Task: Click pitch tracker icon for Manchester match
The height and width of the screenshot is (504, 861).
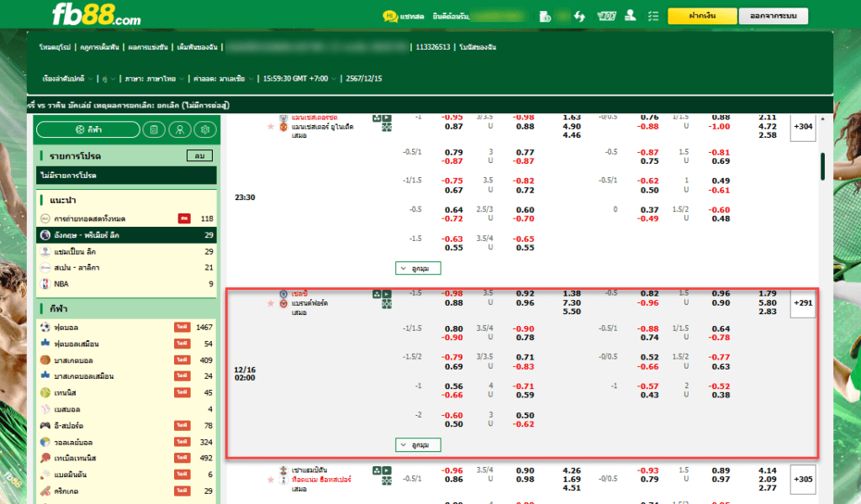Action: click(387, 127)
